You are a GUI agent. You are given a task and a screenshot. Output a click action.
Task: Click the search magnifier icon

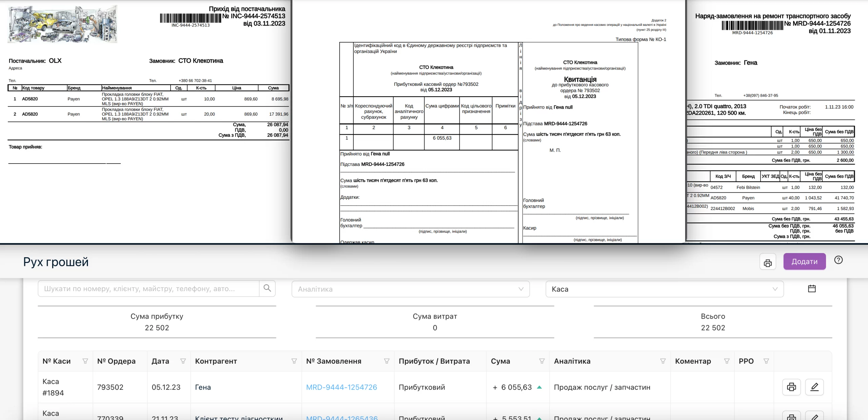pyautogui.click(x=267, y=288)
